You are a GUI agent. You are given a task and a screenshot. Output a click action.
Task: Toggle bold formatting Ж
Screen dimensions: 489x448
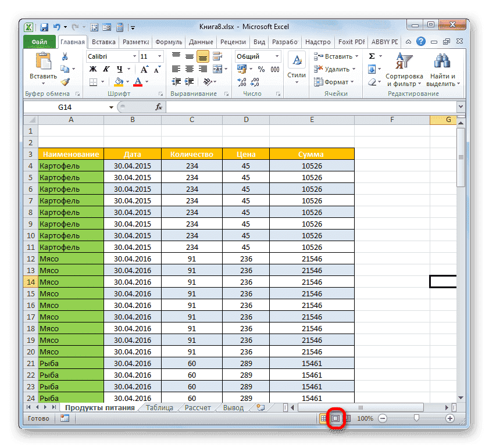[x=92, y=69]
